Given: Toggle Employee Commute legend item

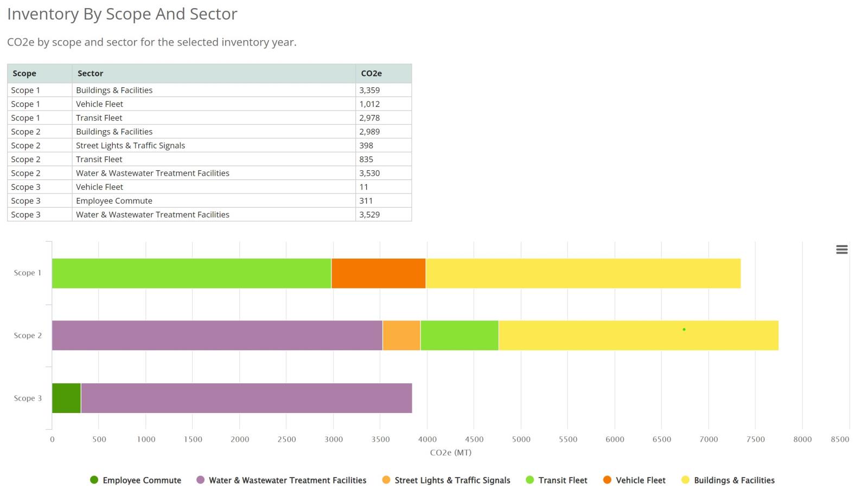Looking at the screenshot, I should pos(136,480).
